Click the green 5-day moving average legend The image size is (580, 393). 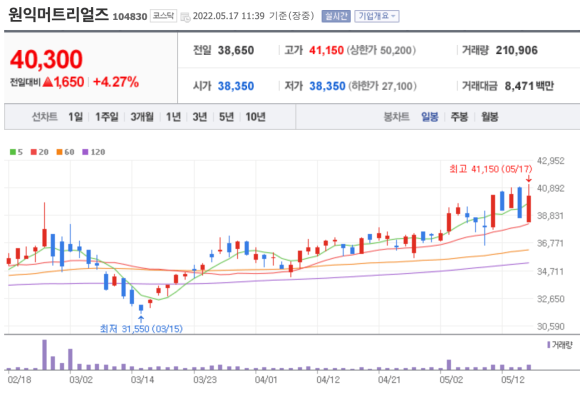tap(16, 152)
